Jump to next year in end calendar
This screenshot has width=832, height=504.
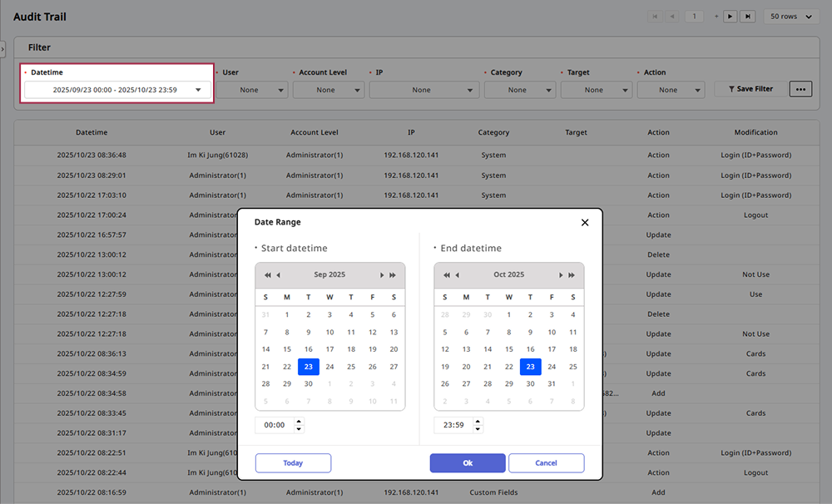click(x=572, y=275)
